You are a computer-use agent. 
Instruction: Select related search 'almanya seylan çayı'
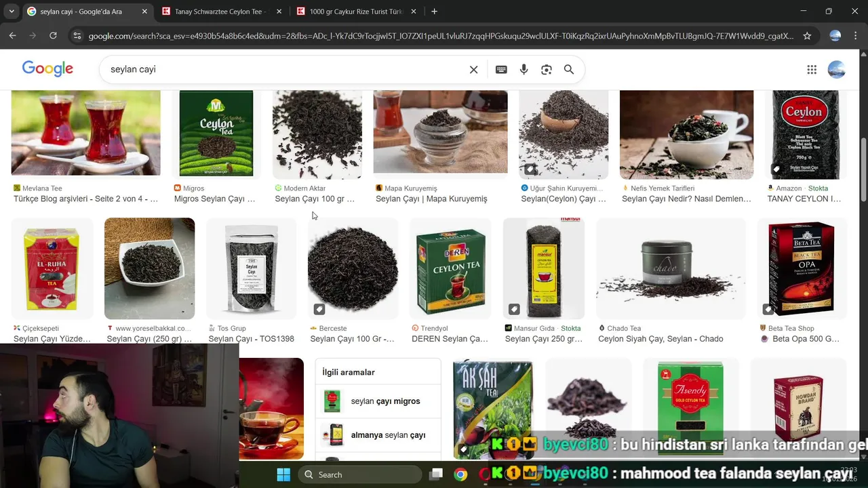[x=378, y=435]
